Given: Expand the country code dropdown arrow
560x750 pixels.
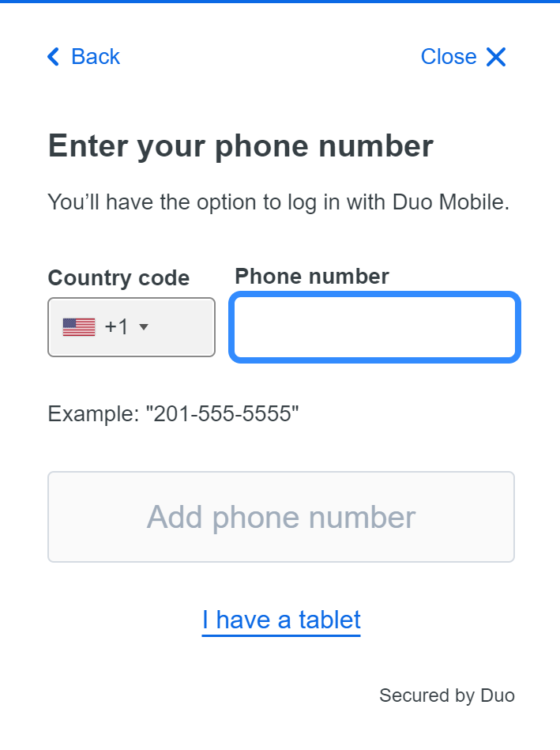Looking at the screenshot, I should [144, 327].
